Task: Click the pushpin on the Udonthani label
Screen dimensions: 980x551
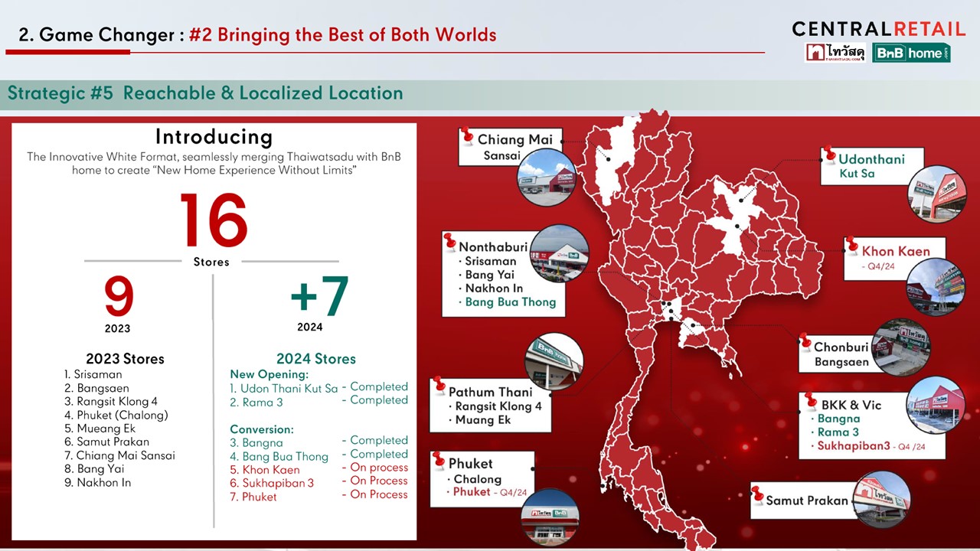Action: [x=828, y=155]
